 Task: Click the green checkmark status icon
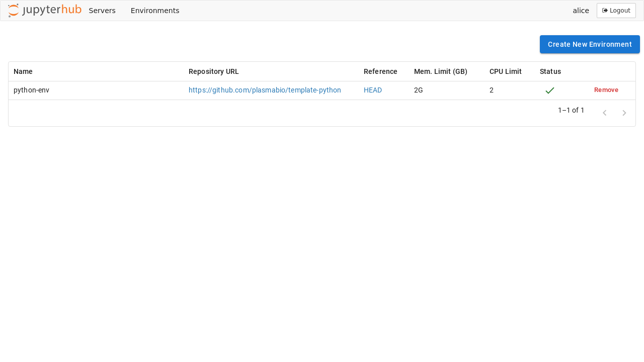click(550, 90)
